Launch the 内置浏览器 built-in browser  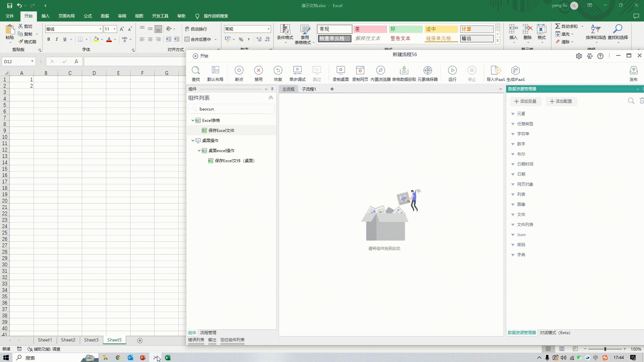pyautogui.click(x=380, y=70)
